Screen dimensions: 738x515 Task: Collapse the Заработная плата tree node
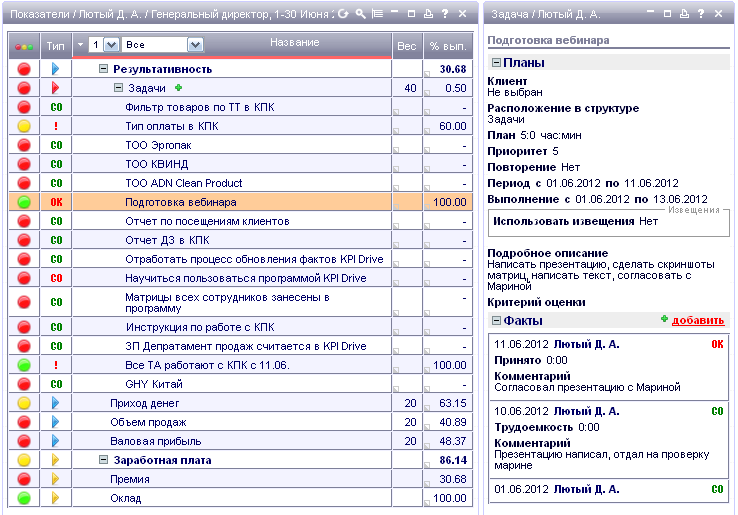click(104, 460)
